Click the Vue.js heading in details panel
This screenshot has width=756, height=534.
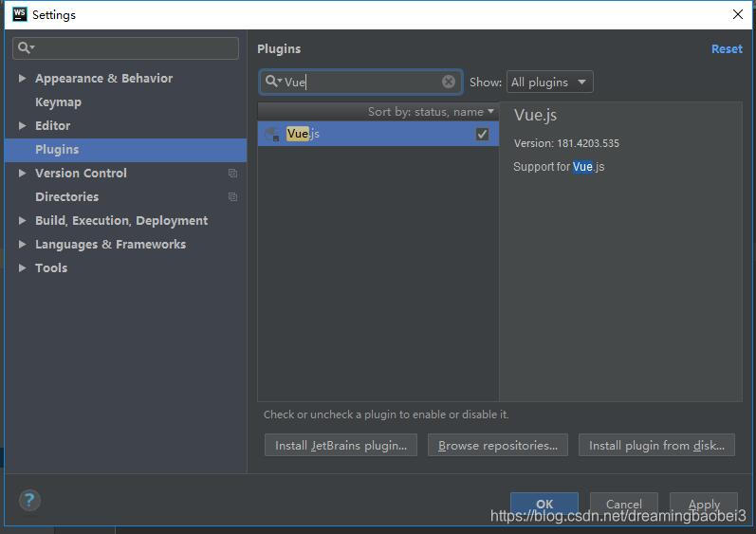click(x=535, y=115)
